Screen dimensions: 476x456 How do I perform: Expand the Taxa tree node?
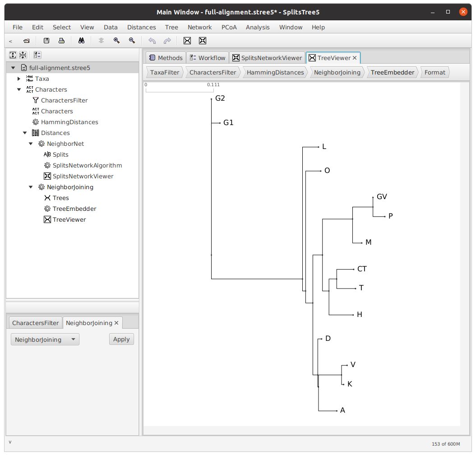click(x=19, y=79)
